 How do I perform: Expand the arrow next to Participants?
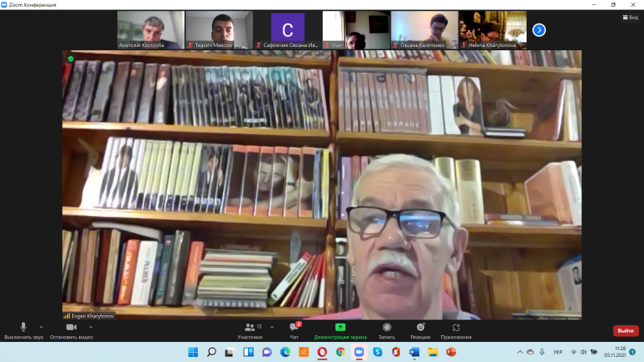click(272, 327)
